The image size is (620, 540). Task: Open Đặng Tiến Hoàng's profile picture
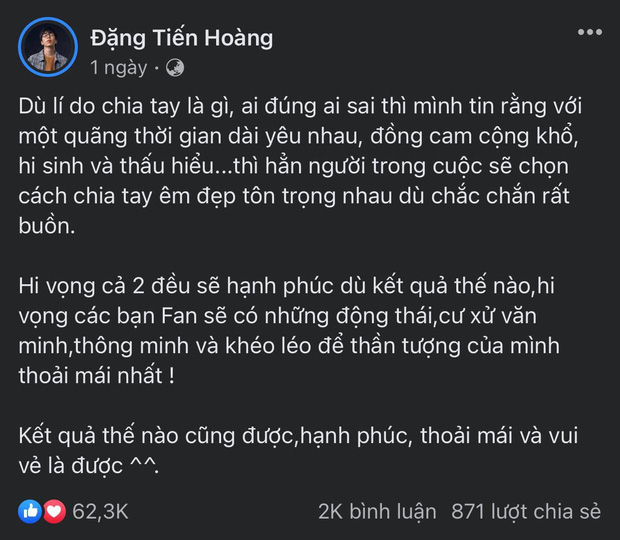click(x=47, y=47)
